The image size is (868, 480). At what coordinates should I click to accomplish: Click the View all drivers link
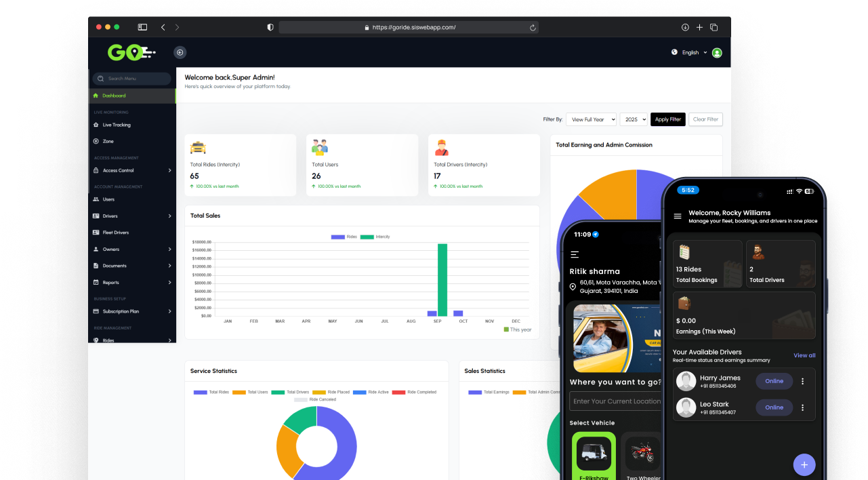point(804,355)
